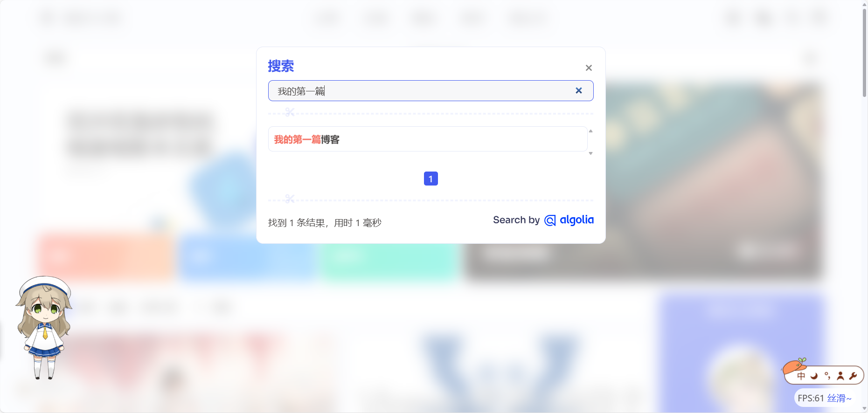Toggle the 中 Chinese input mode
This screenshot has width=868, height=413.
(801, 376)
